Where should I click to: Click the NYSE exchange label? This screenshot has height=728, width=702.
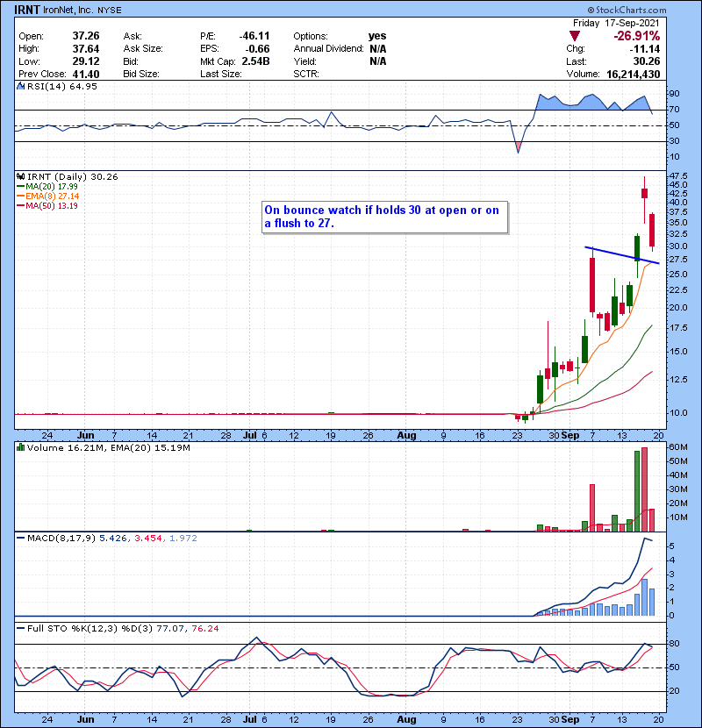pyautogui.click(x=110, y=11)
